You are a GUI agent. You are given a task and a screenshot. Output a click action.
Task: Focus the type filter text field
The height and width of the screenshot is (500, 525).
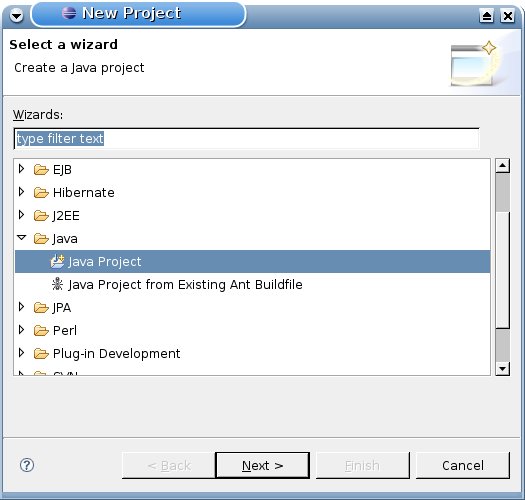pos(247,139)
